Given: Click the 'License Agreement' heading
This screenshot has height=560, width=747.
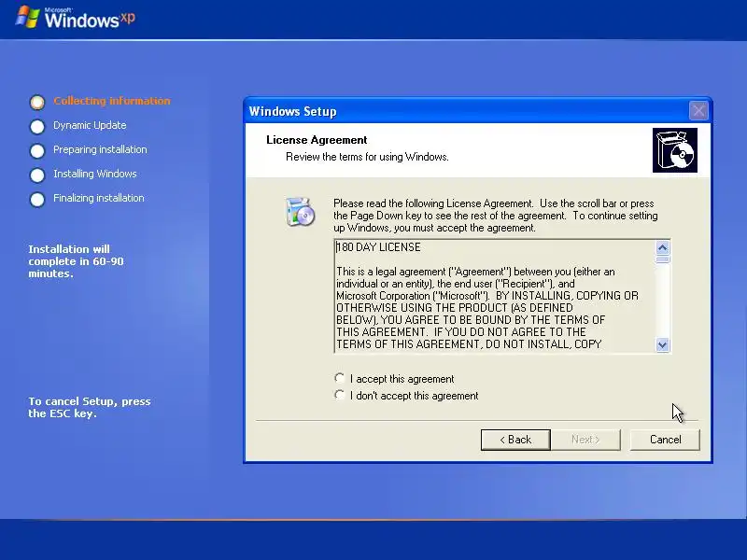Looking at the screenshot, I should [x=317, y=140].
